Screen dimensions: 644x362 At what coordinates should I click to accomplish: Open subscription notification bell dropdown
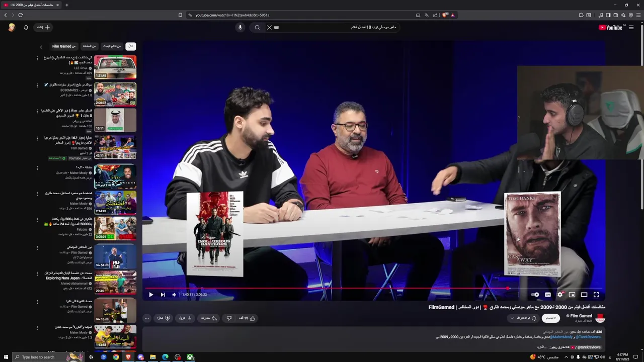point(523,318)
